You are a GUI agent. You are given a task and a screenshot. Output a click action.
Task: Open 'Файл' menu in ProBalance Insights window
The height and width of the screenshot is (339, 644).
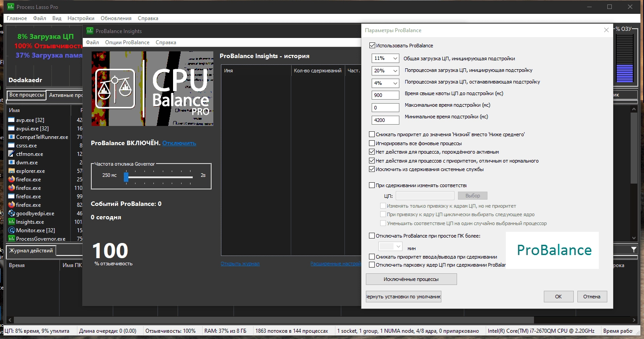tap(93, 42)
